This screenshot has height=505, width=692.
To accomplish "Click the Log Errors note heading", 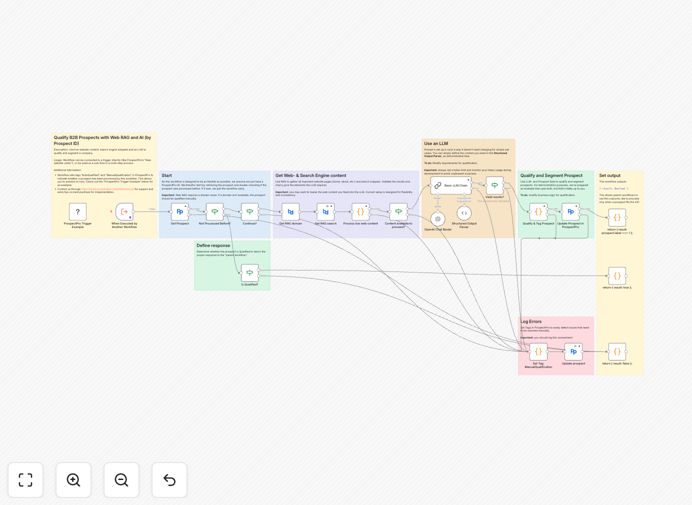I will [531, 321].
